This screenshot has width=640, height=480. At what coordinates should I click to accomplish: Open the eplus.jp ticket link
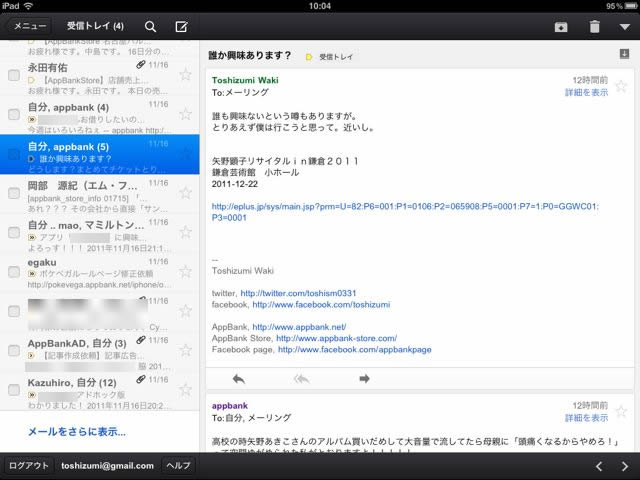click(x=405, y=212)
